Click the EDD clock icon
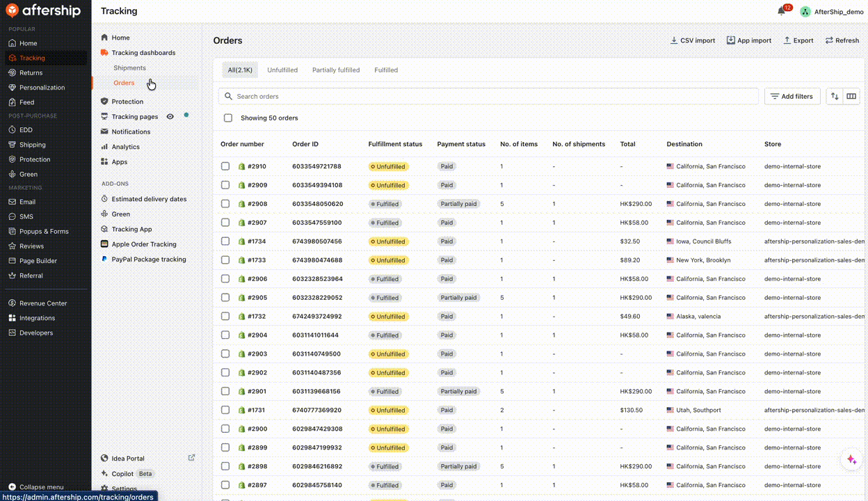This screenshot has height=501, width=868. [13, 130]
